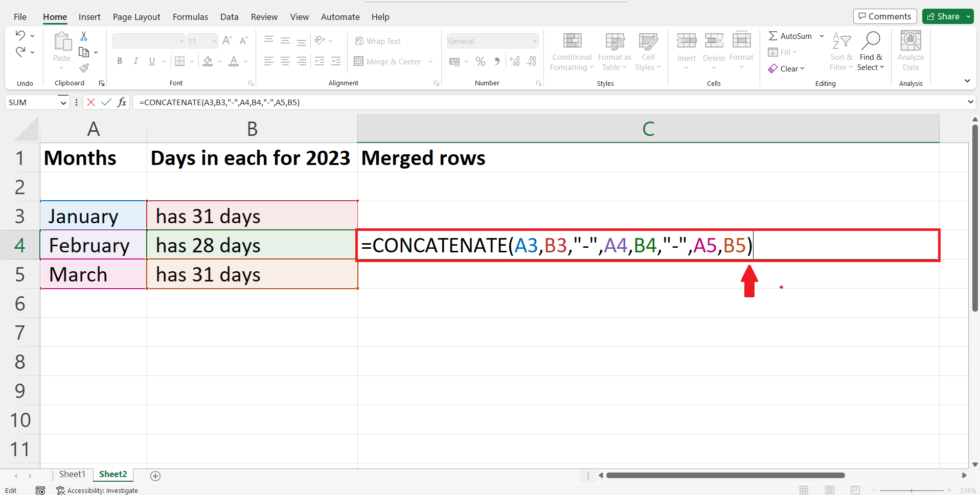This screenshot has width=980, height=495.
Task: Open the Sheet1 worksheet tab
Action: click(72, 474)
